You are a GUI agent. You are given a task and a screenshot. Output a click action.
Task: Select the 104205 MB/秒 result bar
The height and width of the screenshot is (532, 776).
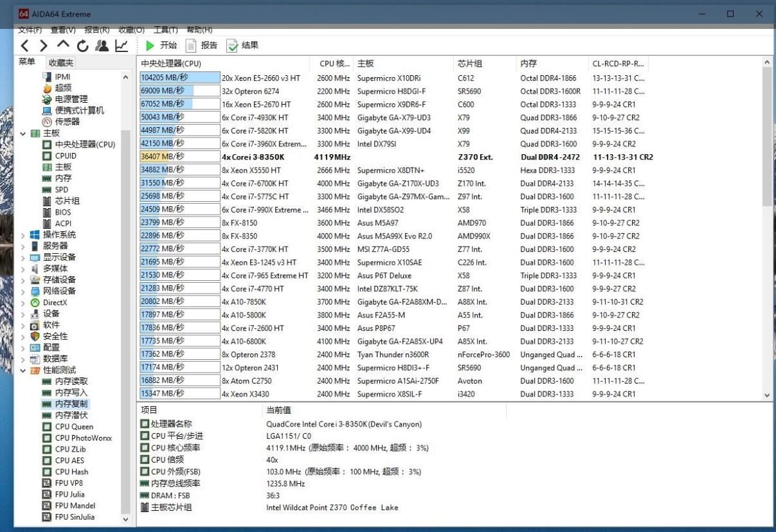tap(180, 78)
